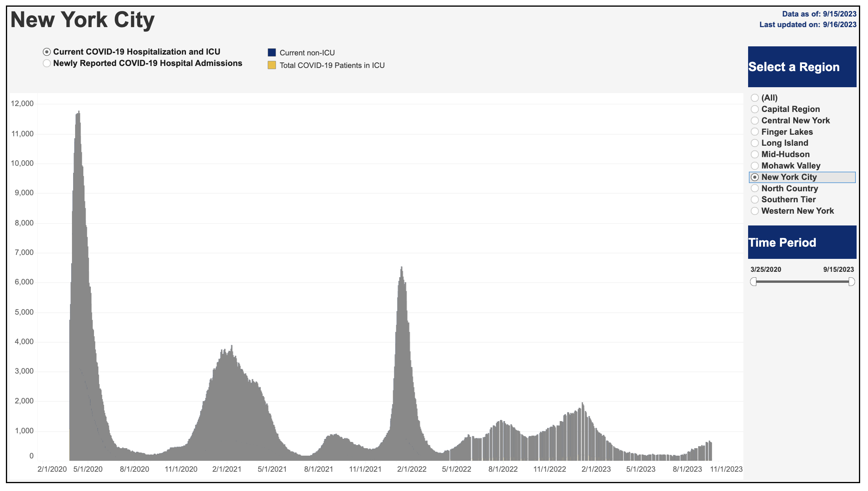
Task: Choose the Capital Region radio button
Action: tap(755, 109)
